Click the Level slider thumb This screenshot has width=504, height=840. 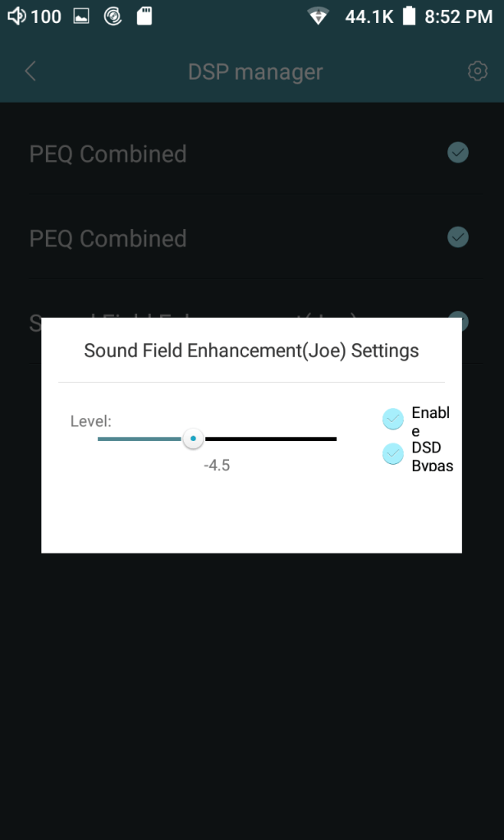pyautogui.click(x=193, y=438)
